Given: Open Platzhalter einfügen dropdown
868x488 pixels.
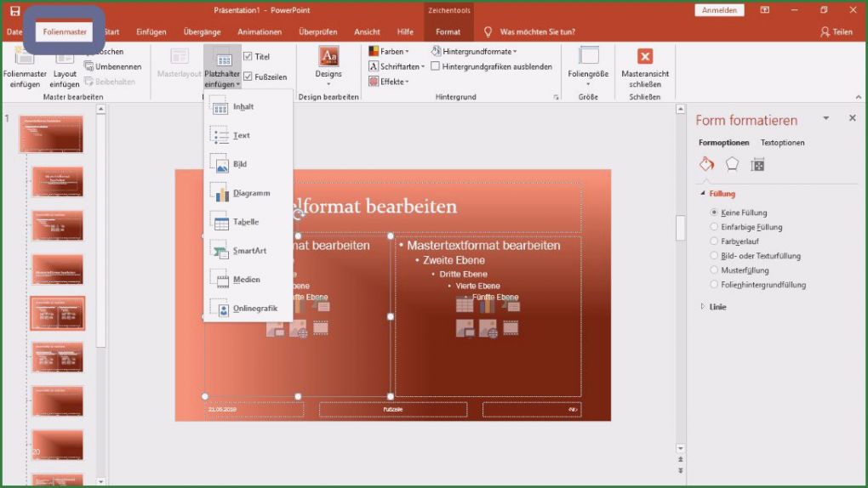Looking at the screenshot, I should tap(222, 67).
